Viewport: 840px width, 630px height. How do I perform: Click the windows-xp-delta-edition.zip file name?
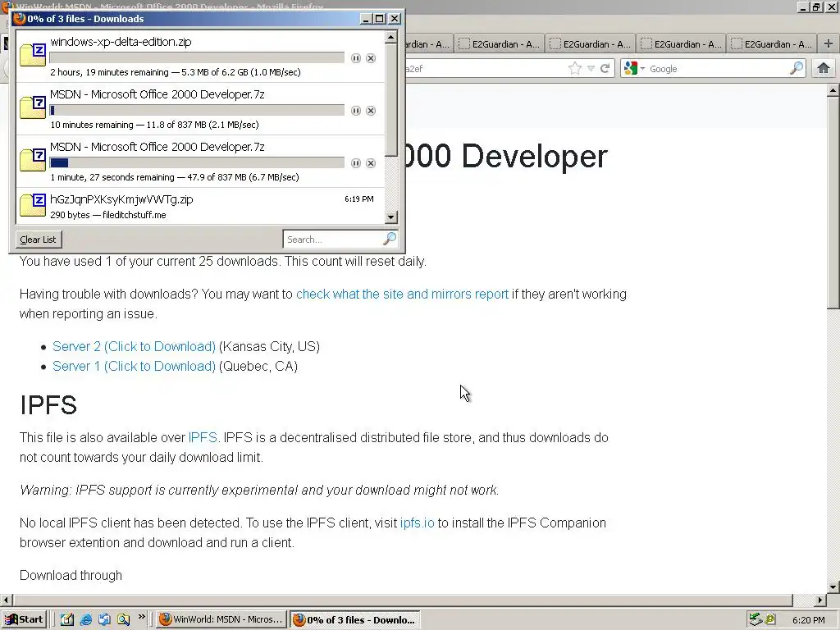(x=121, y=42)
